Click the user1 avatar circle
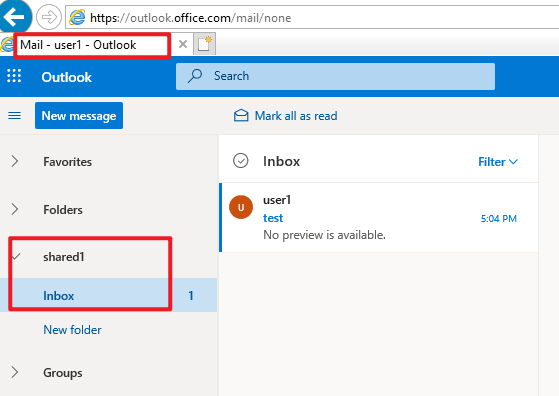 tap(241, 207)
